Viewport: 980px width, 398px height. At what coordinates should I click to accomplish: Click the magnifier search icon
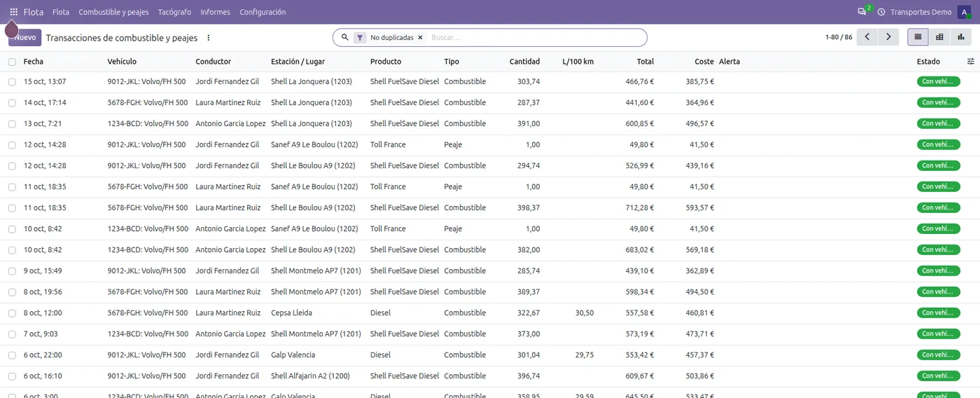pyautogui.click(x=344, y=37)
